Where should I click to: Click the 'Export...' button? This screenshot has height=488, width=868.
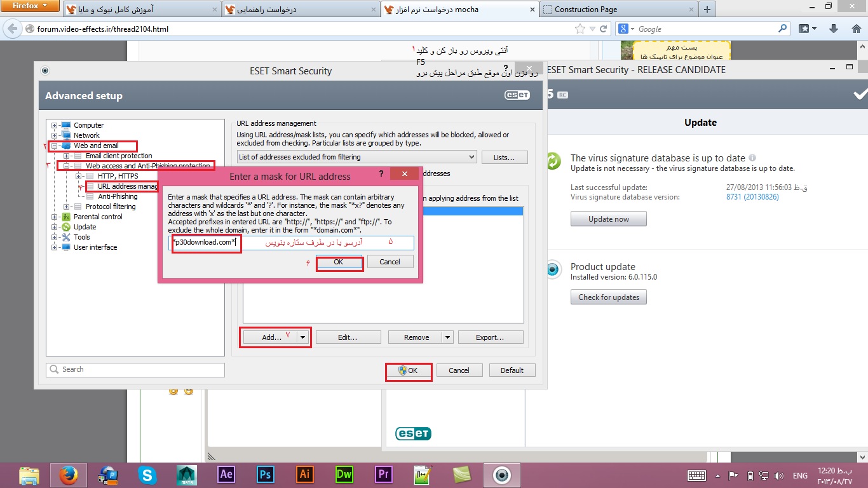point(490,337)
